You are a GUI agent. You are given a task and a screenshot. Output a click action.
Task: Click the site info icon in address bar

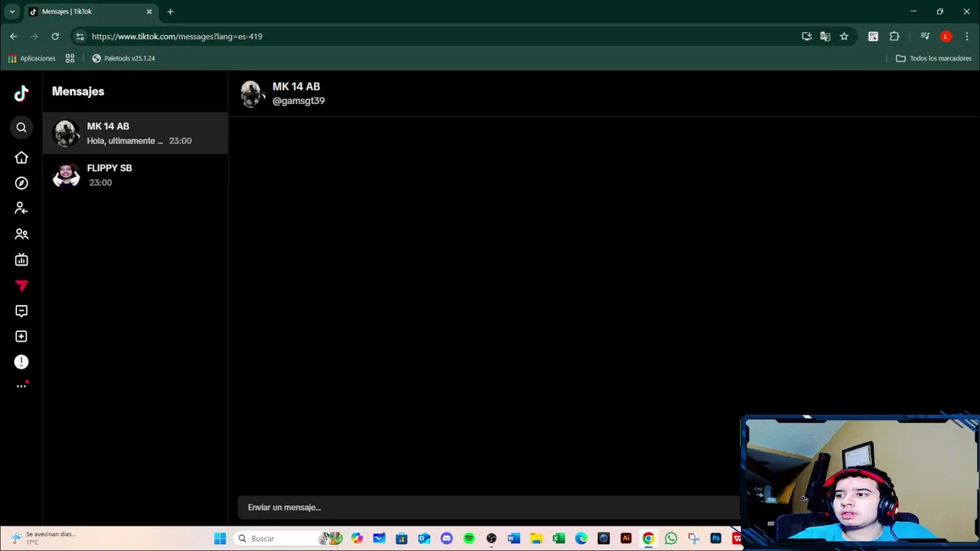(80, 36)
